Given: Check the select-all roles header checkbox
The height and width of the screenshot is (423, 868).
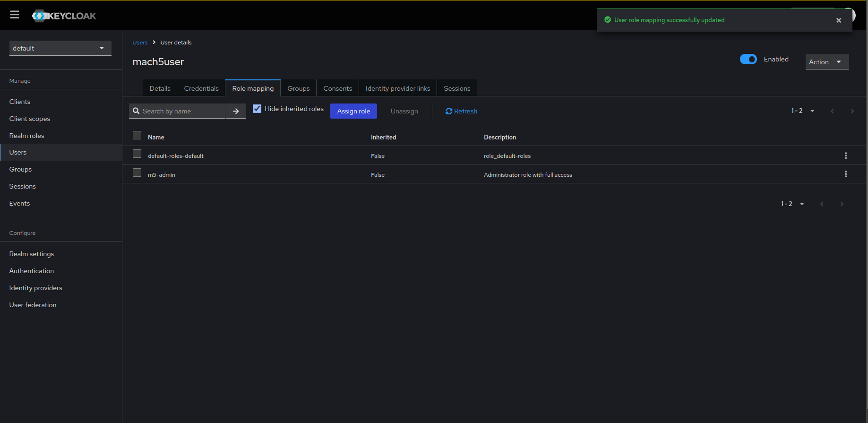Looking at the screenshot, I should [137, 136].
